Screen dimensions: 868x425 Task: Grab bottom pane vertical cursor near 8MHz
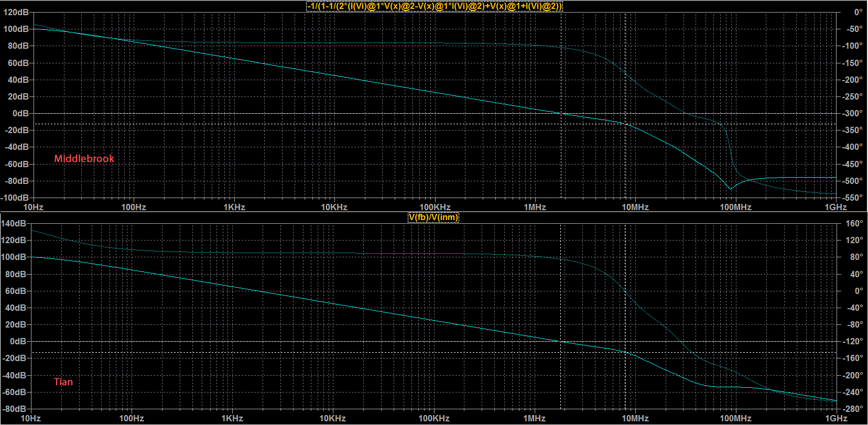625,316
